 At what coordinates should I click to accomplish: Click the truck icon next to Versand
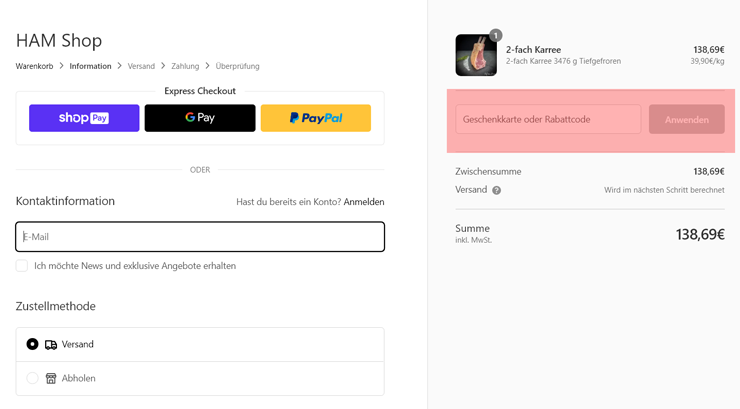[51, 345]
